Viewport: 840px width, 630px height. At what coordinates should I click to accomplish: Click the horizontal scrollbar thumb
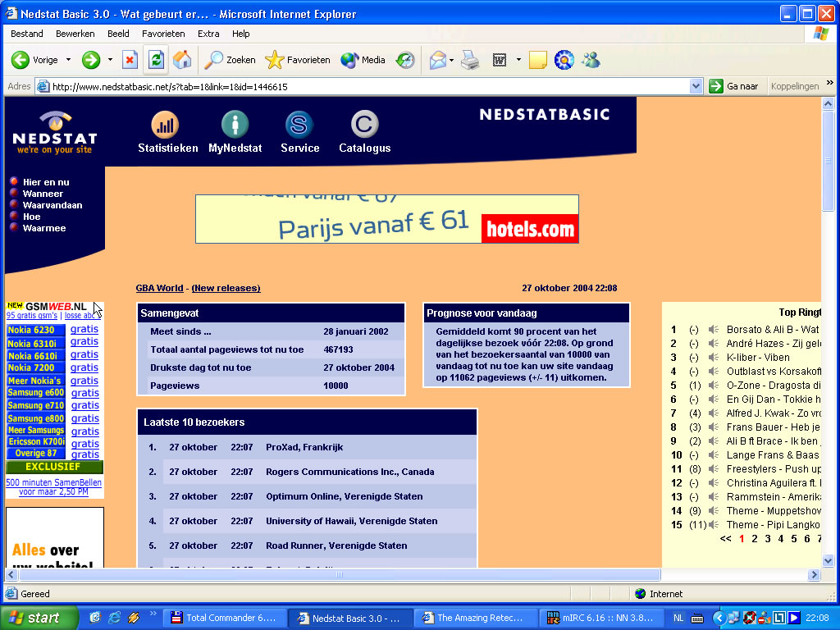pos(340,575)
